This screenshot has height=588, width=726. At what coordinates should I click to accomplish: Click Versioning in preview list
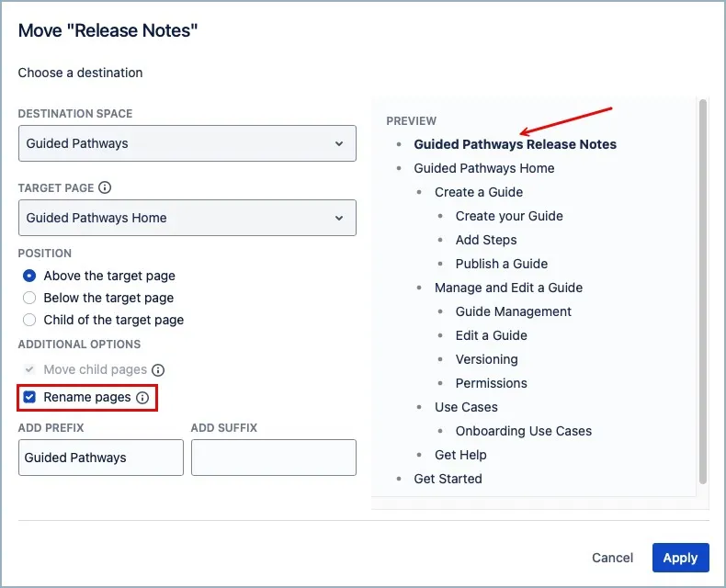(x=487, y=359)
